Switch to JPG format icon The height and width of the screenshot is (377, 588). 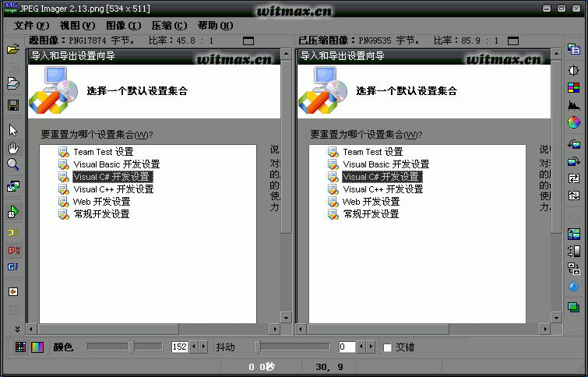pos(13,233)
